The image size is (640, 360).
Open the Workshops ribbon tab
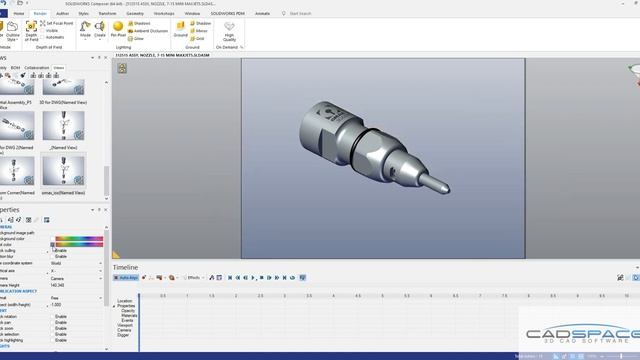pyautogui.click(x=164, y=13)
